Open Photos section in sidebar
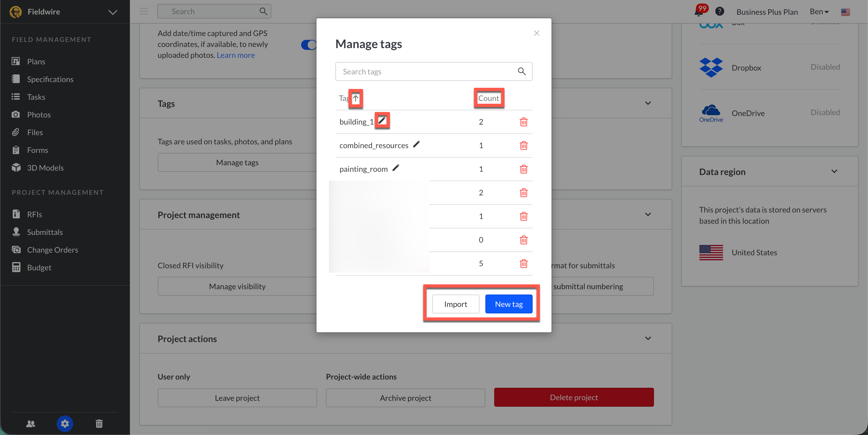Image resolution: width=868 pixels, height=435 pixels. 39,115
